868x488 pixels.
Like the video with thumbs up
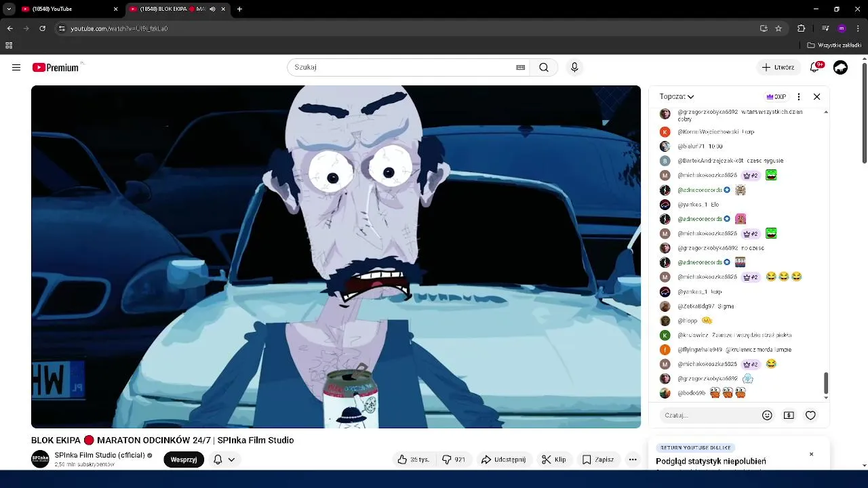414,460
